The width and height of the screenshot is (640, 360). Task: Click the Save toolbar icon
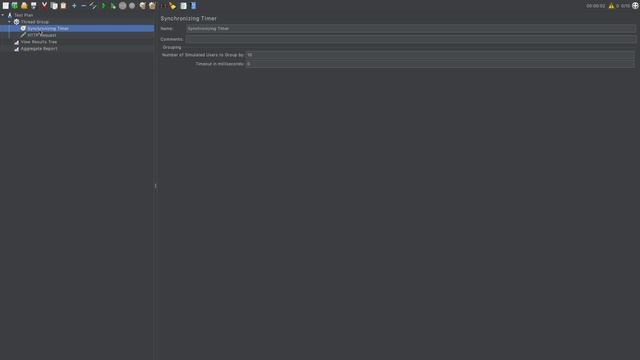coord(34,6)
